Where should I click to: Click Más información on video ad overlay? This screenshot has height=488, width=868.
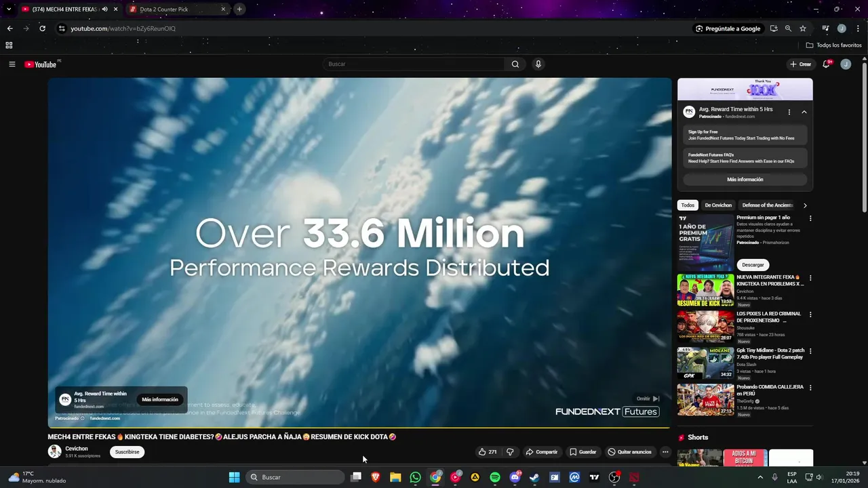160,400
